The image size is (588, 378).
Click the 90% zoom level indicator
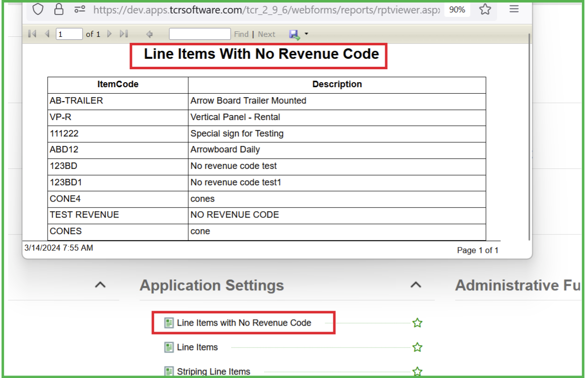[x=457, y=10]
